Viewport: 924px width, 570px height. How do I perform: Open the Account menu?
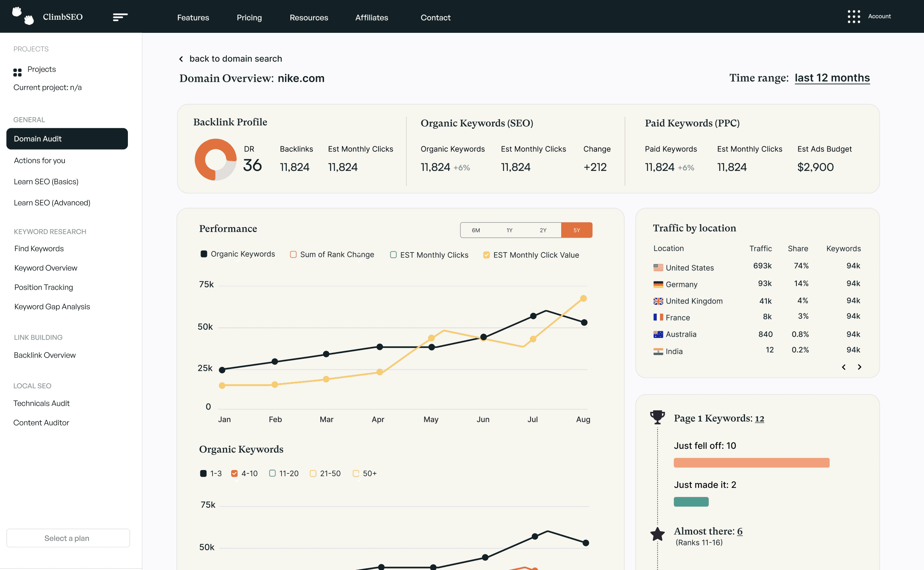point(879,16)
